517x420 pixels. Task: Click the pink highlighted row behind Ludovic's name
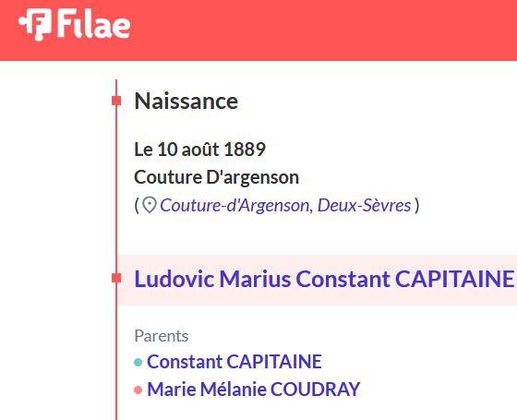(x=318, y=280)
